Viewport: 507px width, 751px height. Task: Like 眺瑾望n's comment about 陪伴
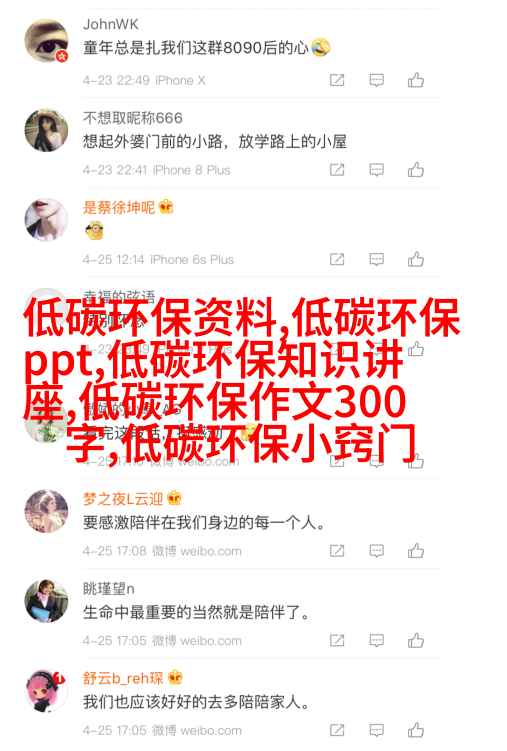[416, 640]
